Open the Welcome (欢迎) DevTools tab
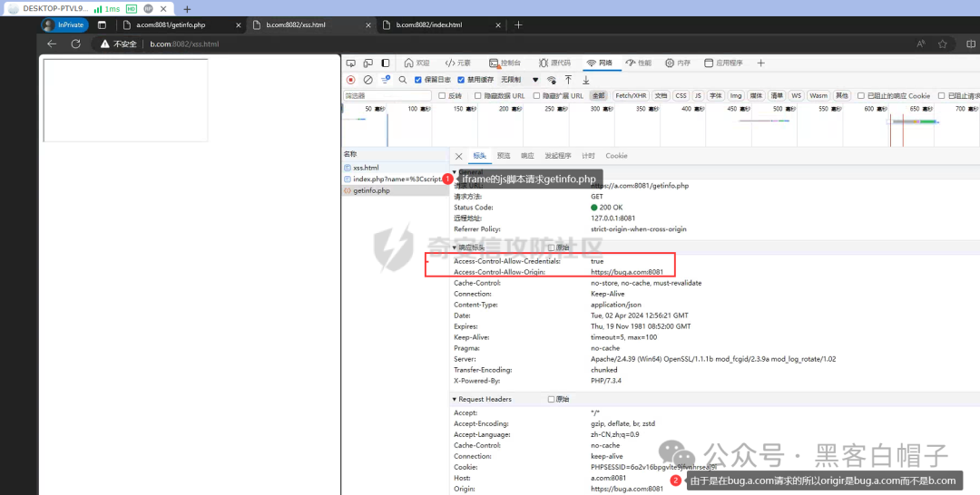The width and height of the screenshot is (980, 495). tap(416, 63)
